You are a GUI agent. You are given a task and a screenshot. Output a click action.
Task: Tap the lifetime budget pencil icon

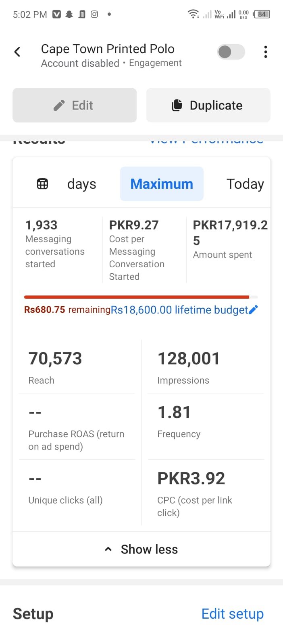point(254,310)
